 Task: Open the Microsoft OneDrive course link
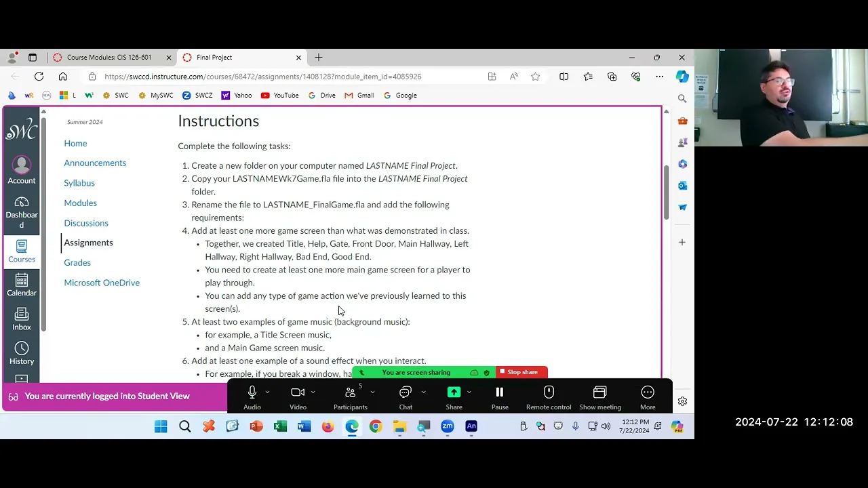[102, 283]
